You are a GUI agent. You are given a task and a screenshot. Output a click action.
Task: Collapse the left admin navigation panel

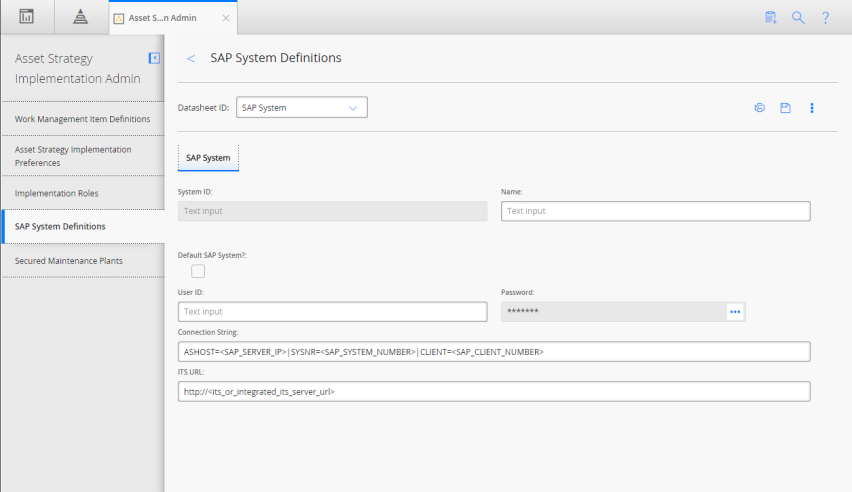[154, 58]
